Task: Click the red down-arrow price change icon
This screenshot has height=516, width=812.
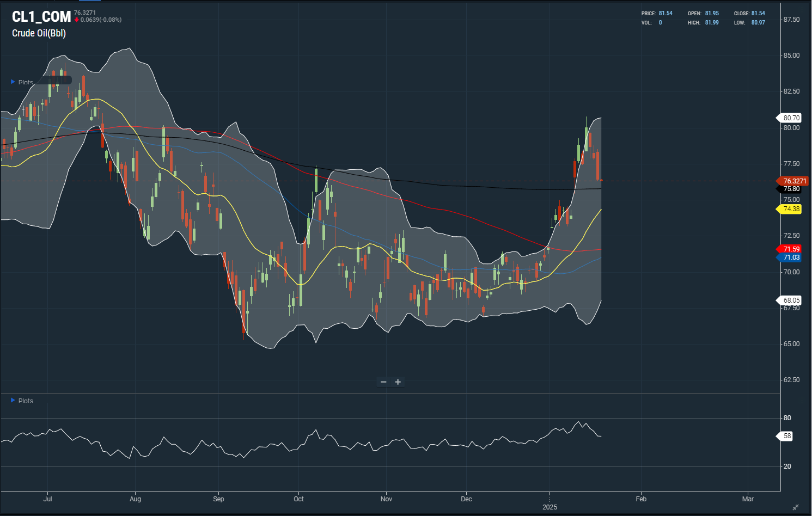Action: pyautogui.click(x=77, y=20)
